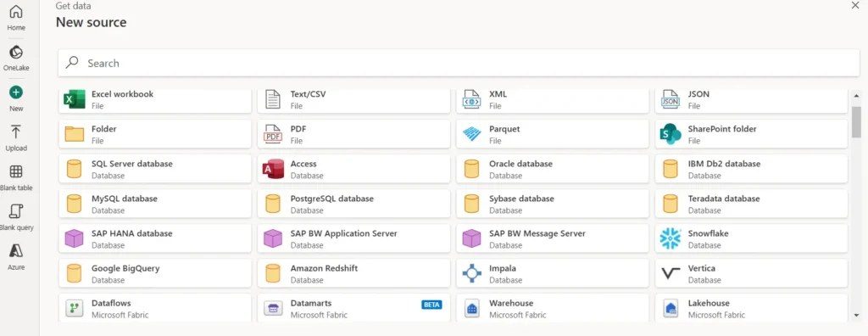Click the vertical scrollbar thumb
The image size is (868, 336).
pos(856,122)
